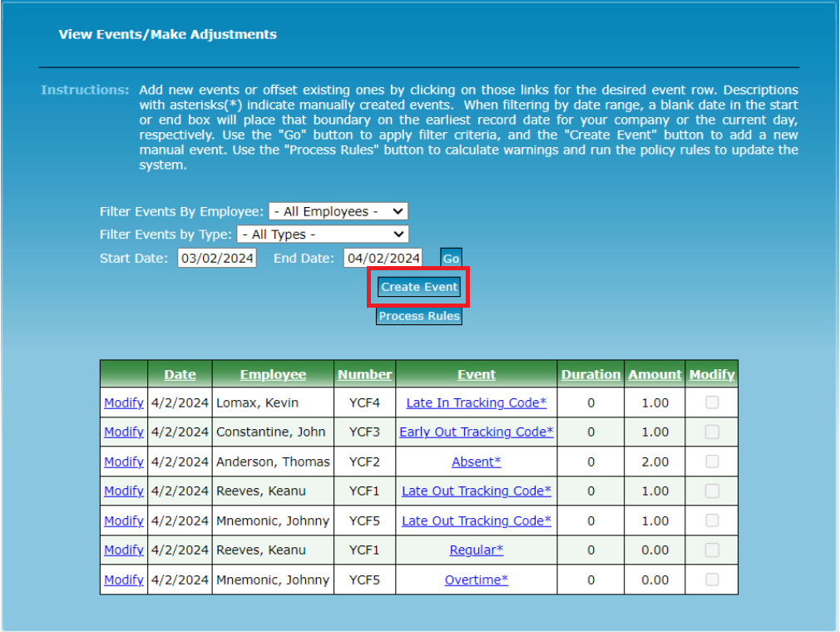Open Modify link for Reeves Regular row

(x=124, y=550)
